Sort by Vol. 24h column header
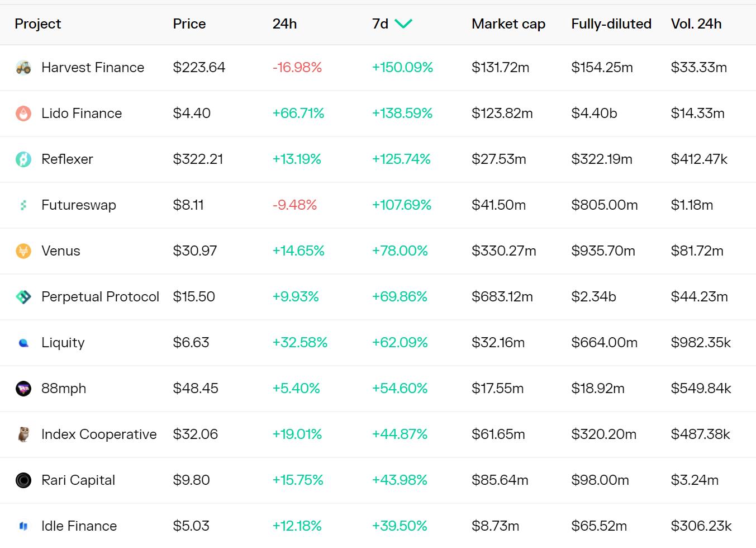The width and height of the screenshot is (756, 548). click(696, 23)
